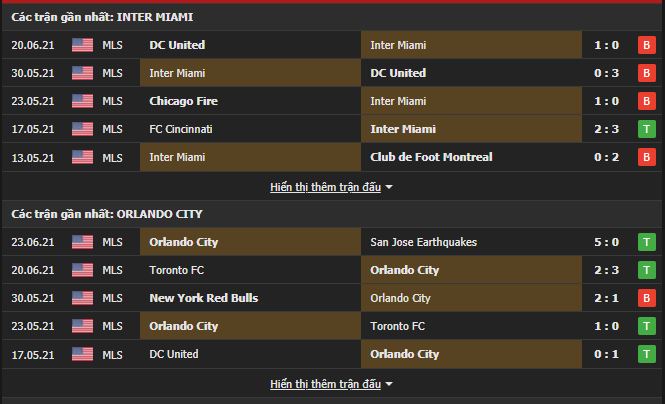Click the flag icon in the Inter Miami vs Club de Foot Montreal row
The image size is (665, 404).
pyautogui.click(x=82, y=157)
